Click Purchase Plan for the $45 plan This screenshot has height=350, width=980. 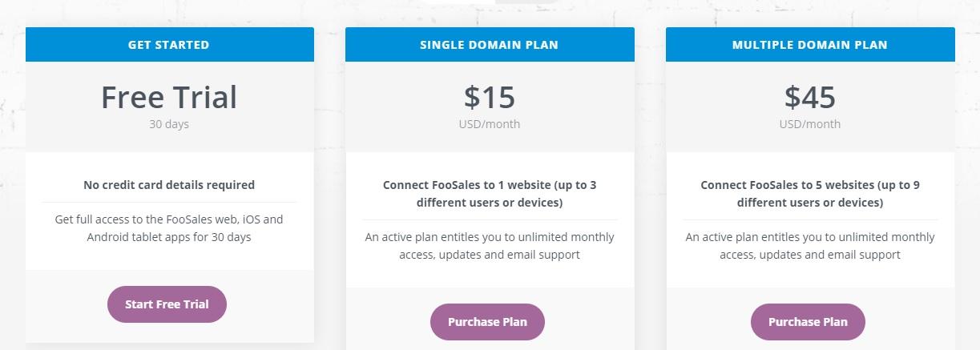(x=808, y=322)
